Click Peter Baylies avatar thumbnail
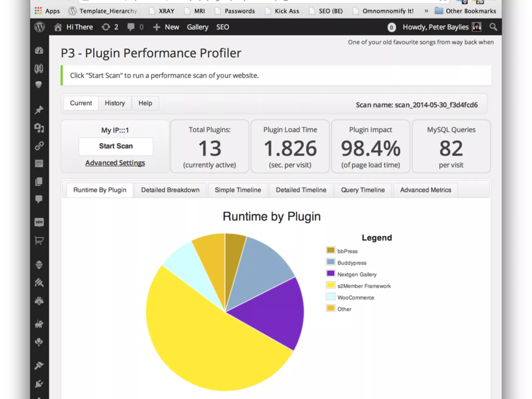 pyautogui.click(x=477, y=27)
